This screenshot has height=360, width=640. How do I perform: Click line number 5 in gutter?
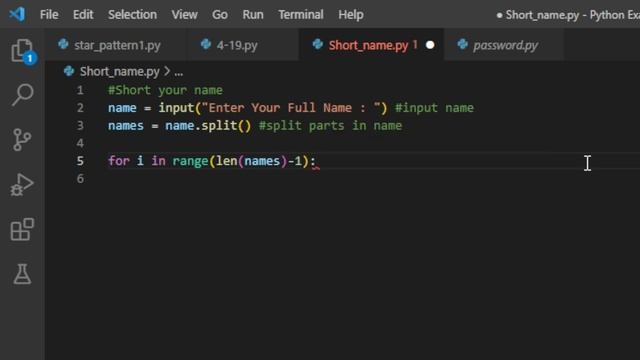pyautogui.click(x=80, y=161)
